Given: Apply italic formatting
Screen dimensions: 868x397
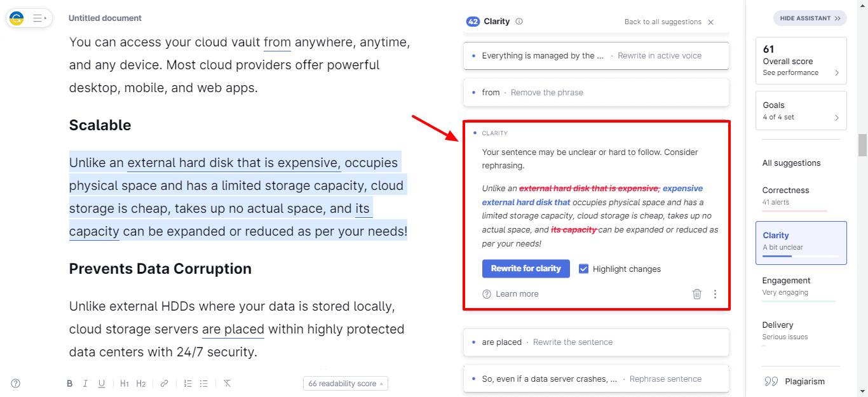Looking at the screenshot, I should click(x=85, y=384).
